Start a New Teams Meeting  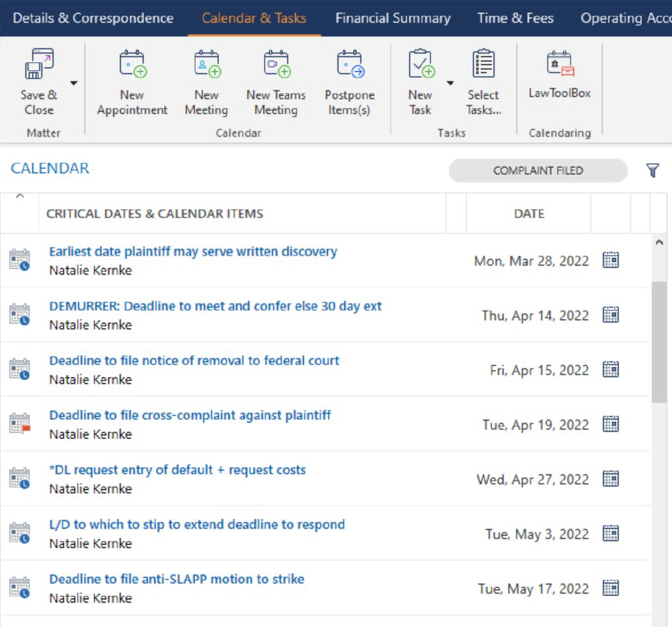coord(276,65)
